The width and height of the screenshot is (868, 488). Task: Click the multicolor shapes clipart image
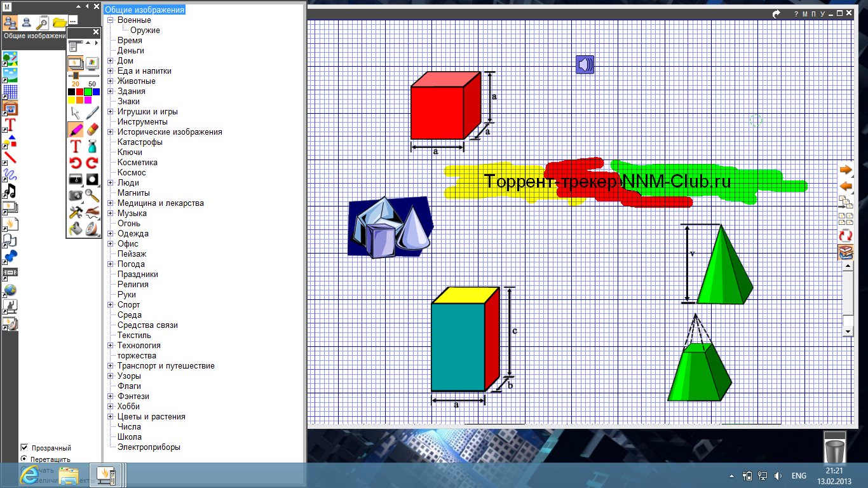point(390,227)
